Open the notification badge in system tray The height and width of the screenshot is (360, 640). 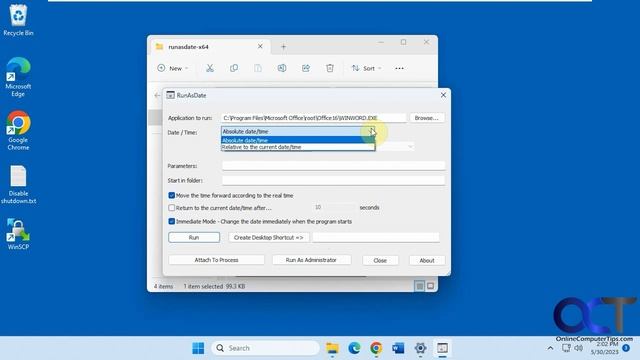(626, 348)
